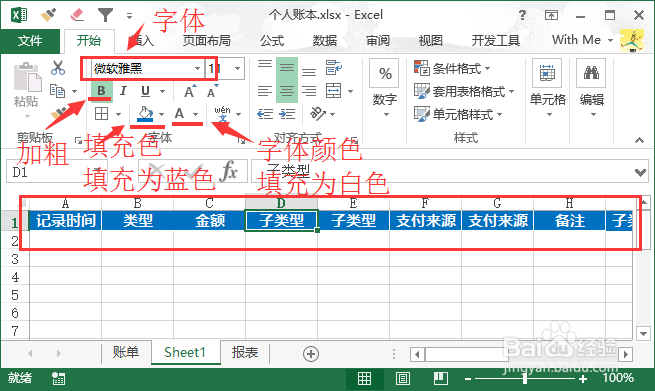Select the 金额 header cell
Image resolution: width=655 pixels, height=391 pixels.
(210, 221)
